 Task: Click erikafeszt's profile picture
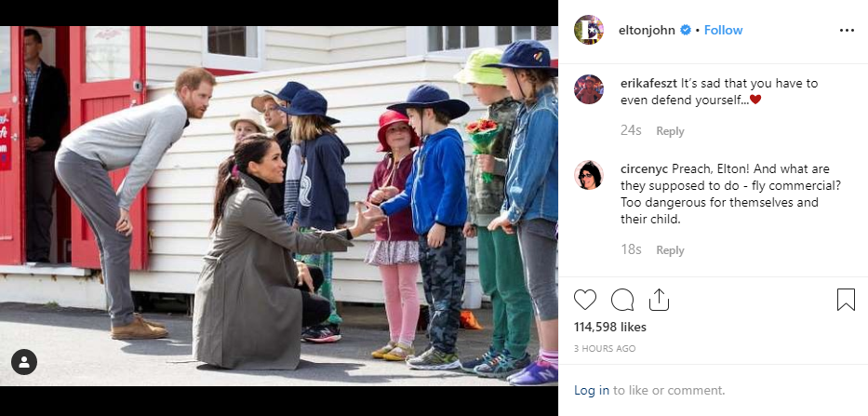589,89
